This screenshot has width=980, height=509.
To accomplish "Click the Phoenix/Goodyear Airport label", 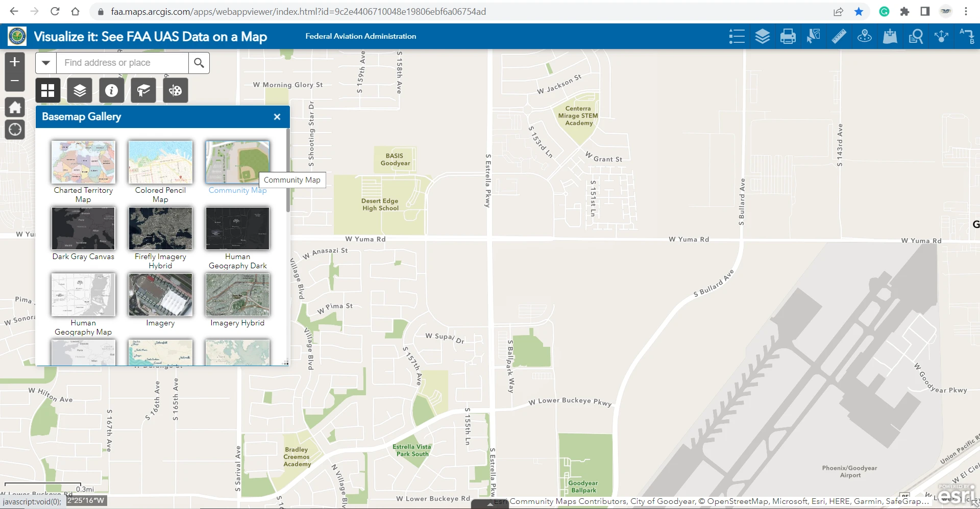I will click(850, 472).
